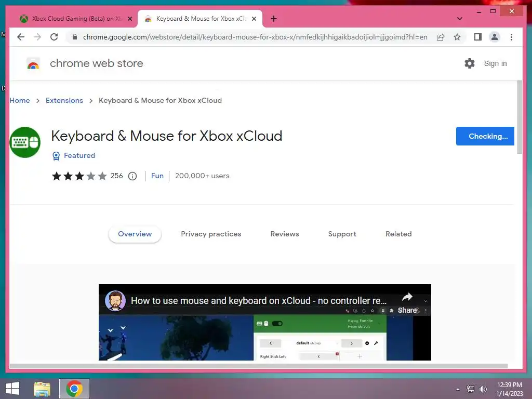Open network status tray icon
The image size is (532, 399).
click(470, 389)
